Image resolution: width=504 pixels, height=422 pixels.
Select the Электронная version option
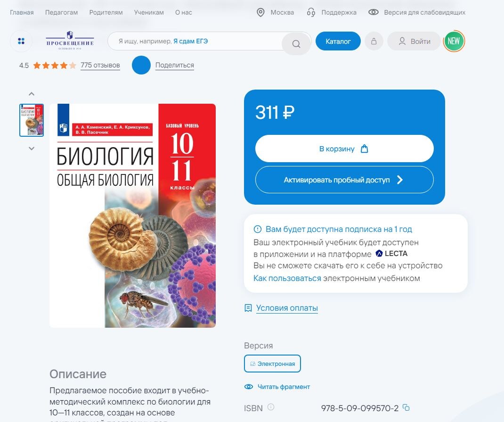(x=272, y=364)
